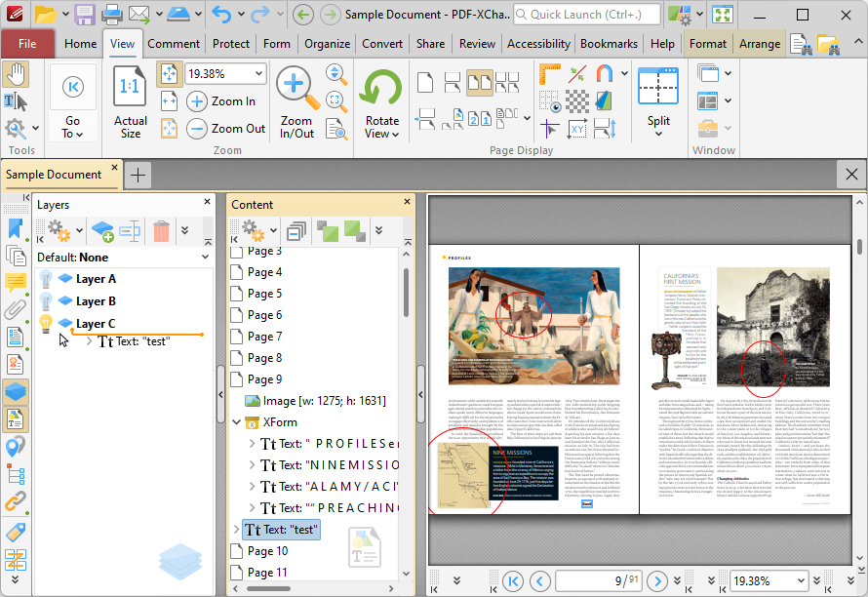The height and width of the screenshot is (597, 868).
Task: Click the document vertical scrollbar thumb
Action: click(859, 246)
